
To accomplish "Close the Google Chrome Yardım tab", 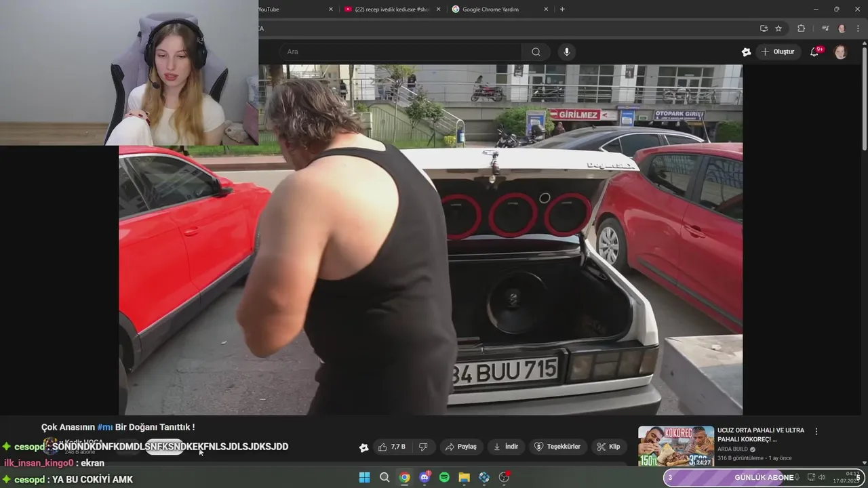I will tap(546, 9).
